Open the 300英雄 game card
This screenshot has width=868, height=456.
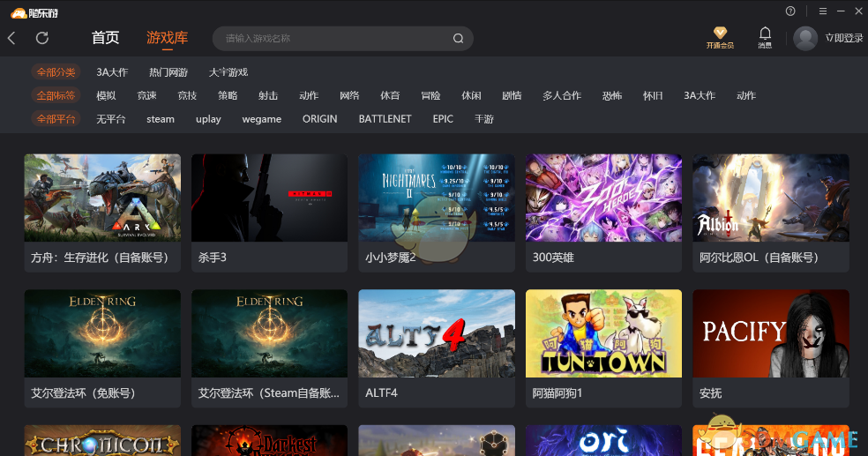[603, 213]
